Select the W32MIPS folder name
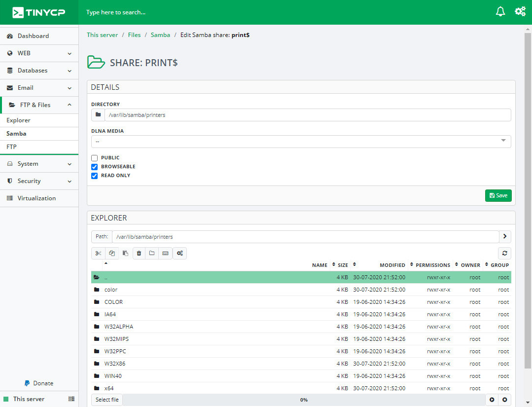The width and height of the screenshot is (532, 407). 116,339
